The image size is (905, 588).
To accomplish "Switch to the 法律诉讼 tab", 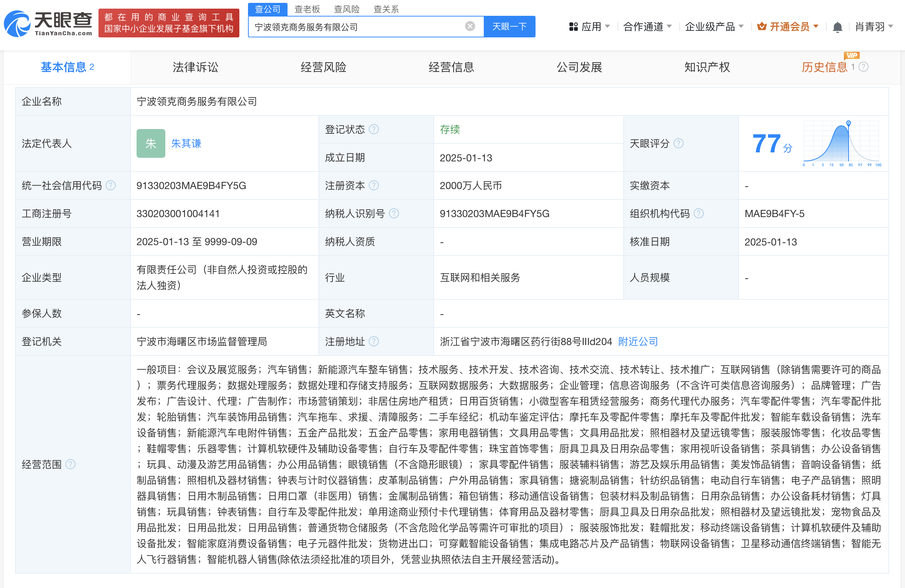I will point(195,67).
